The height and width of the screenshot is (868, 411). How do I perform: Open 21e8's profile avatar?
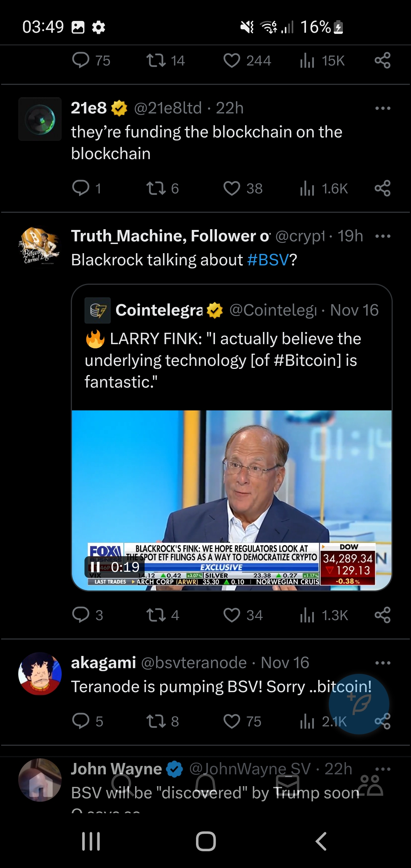point(40,119)
